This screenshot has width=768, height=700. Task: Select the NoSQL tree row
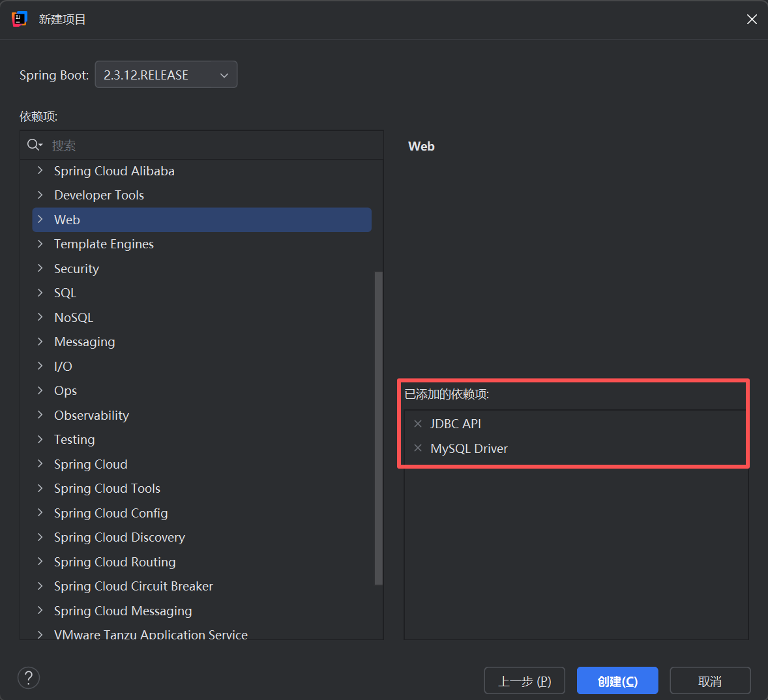[202, 317]
